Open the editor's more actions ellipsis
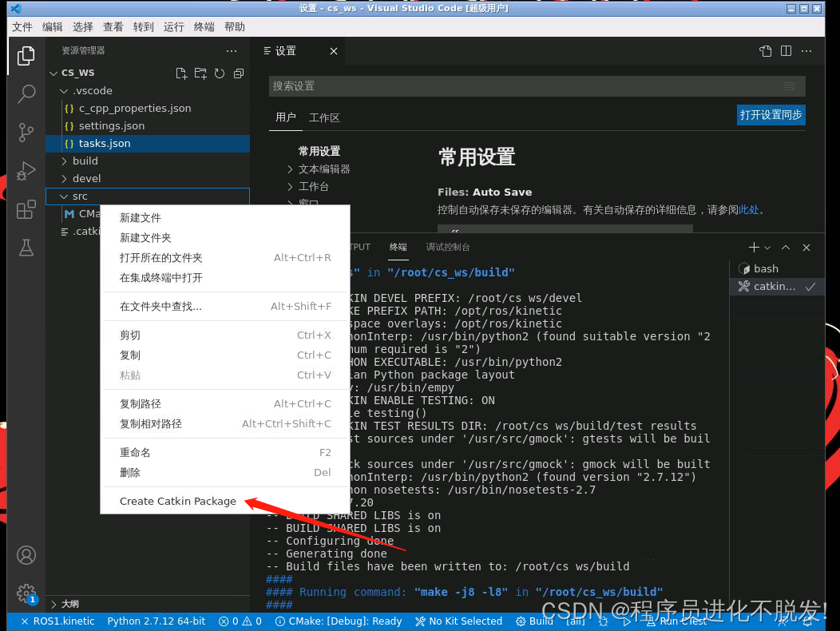The width and height of the screenshot is (840, 631). tap(806, 51)
